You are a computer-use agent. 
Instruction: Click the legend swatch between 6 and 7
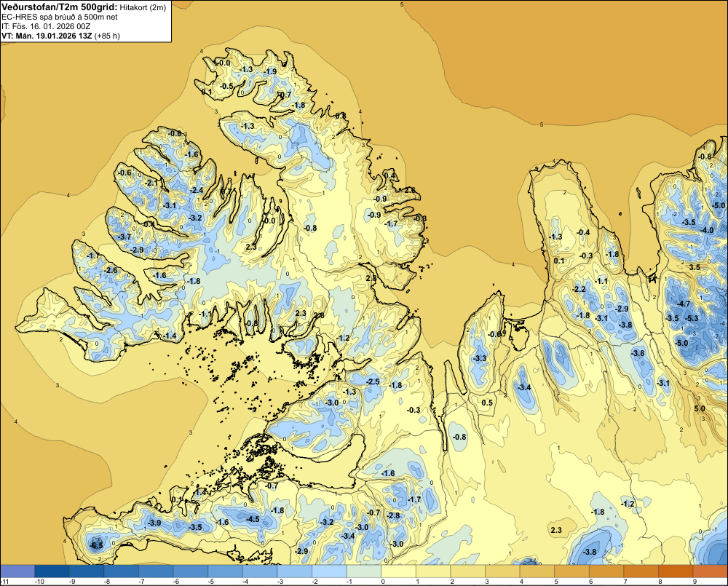point(606,571)
